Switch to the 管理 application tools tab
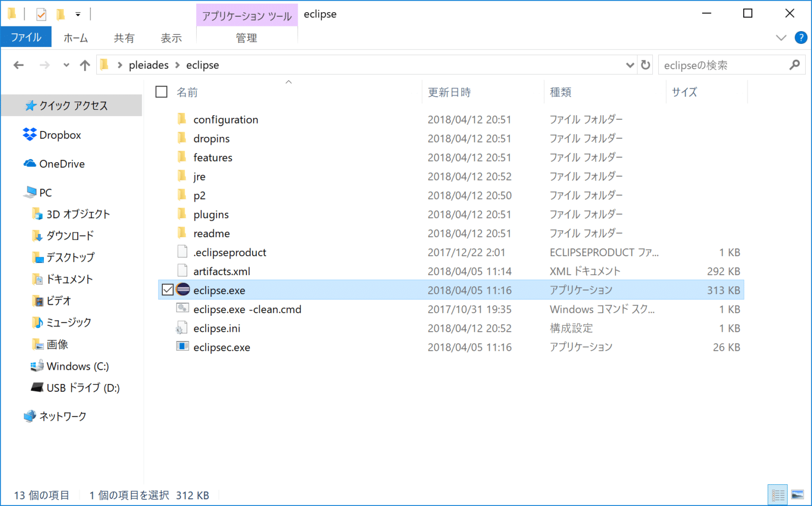 click(x=247, y=38)
